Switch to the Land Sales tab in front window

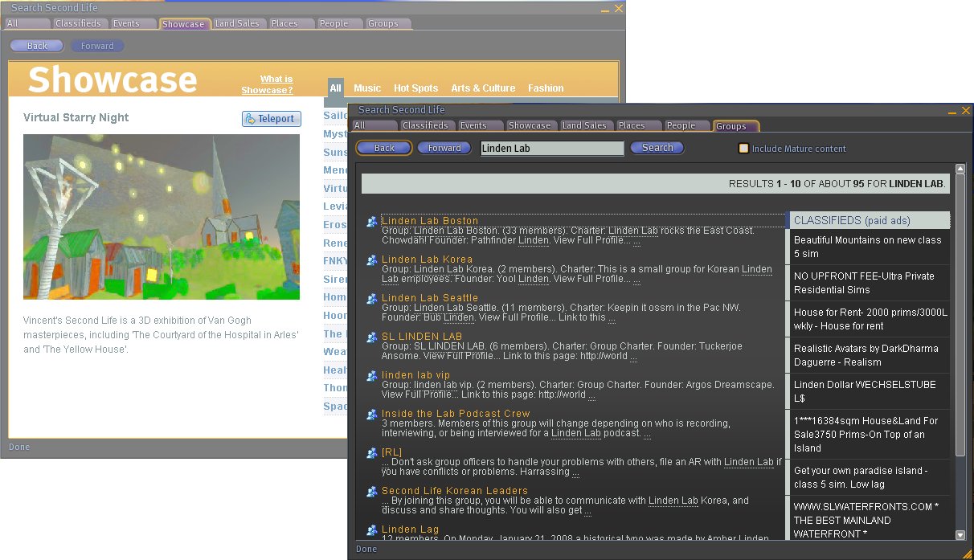coord(583,125)
